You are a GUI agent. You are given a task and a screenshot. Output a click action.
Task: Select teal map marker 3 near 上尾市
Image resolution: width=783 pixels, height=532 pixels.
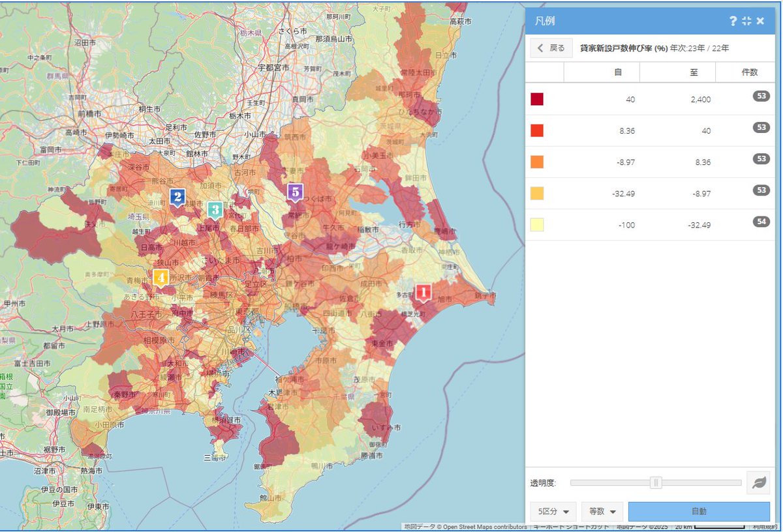point(216,210)
